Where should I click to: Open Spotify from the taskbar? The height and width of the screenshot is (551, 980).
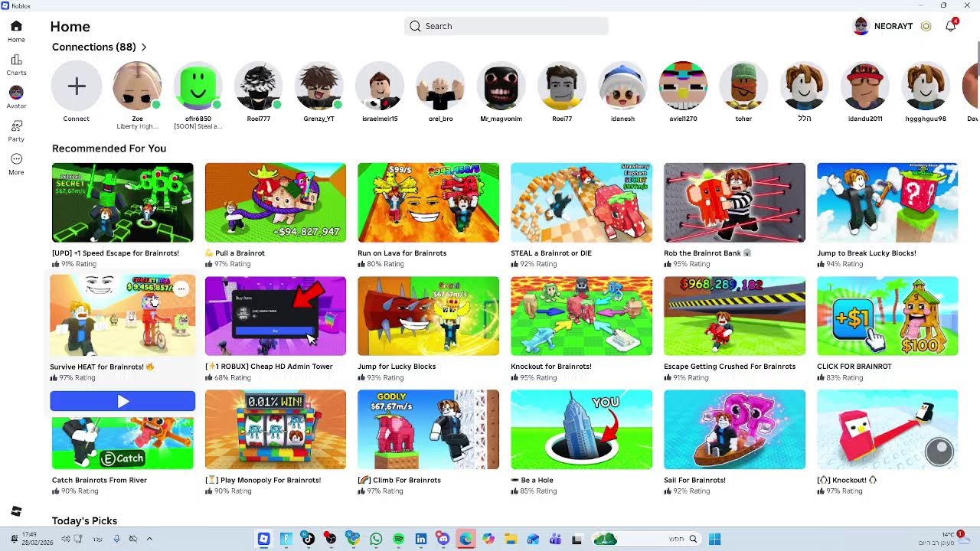tap(398, 540)
